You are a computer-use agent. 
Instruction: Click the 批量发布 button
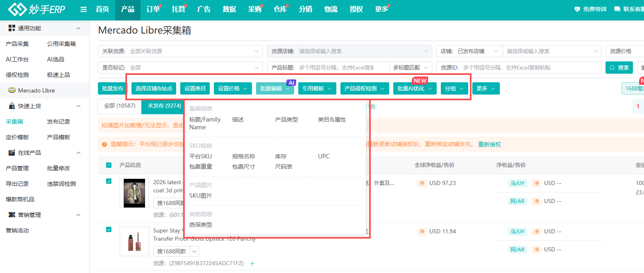113,88
